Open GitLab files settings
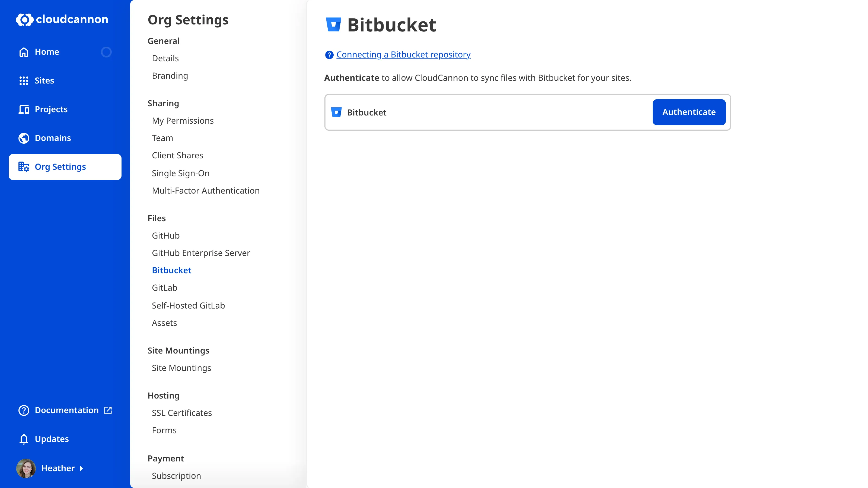The image size is (868, 488). click(x=164, y=288)
